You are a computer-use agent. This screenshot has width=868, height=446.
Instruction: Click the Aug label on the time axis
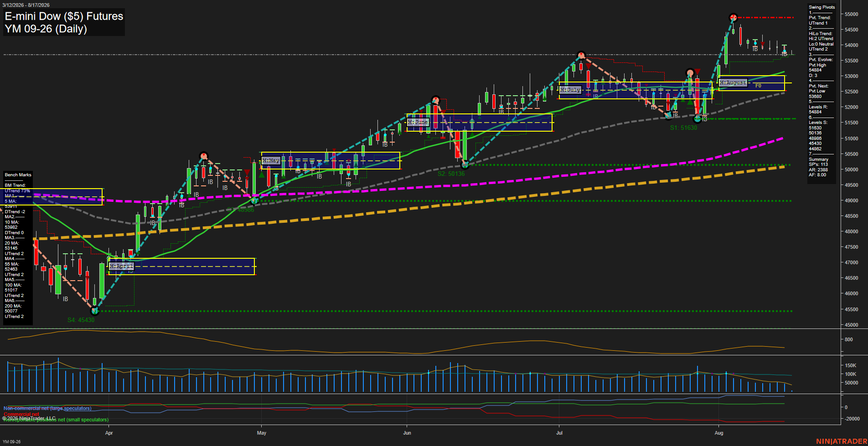pos(719,433)
